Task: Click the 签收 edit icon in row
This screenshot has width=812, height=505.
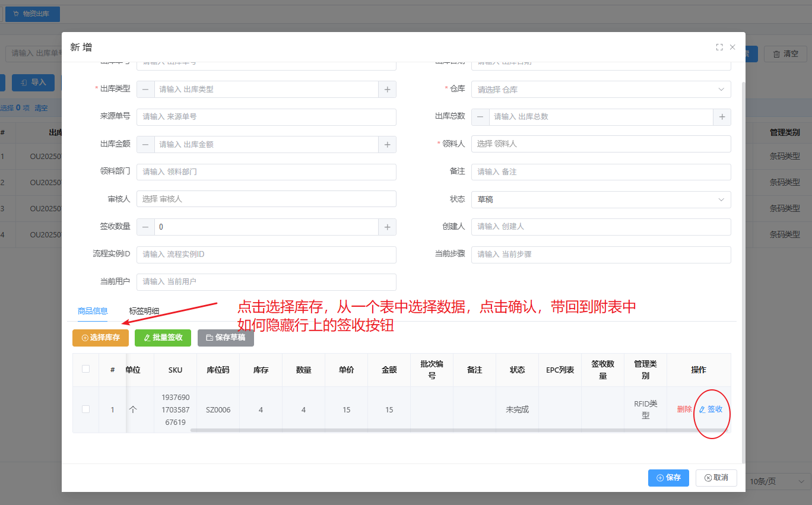Action: 703,409
